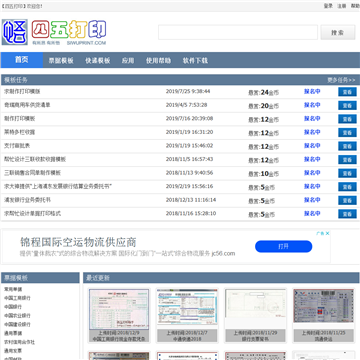Image resolution: width=360 pixels, height=360 pixels.
Task: Select 通用票据 in the sidebar category list
Action: (x=13, y=333)
